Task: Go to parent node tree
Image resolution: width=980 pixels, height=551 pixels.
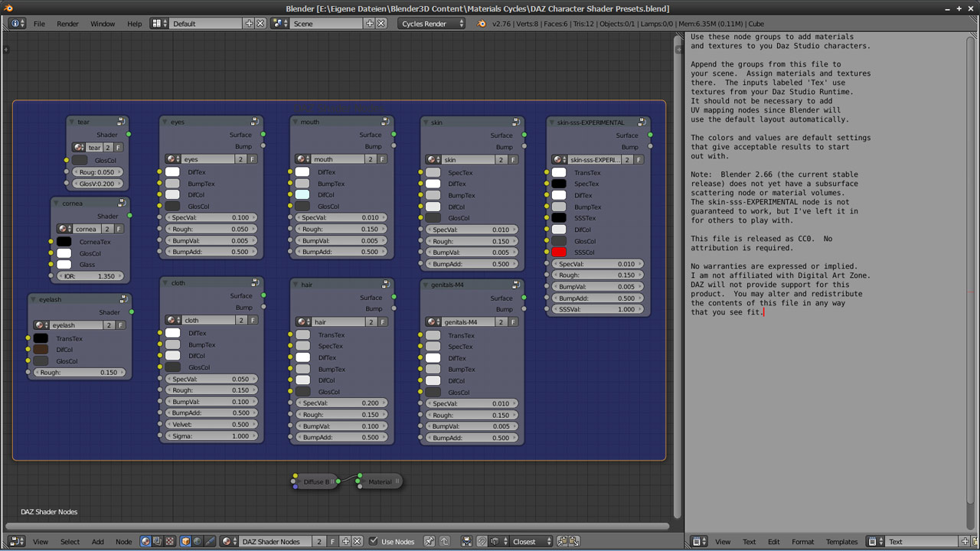Action: point(445,541)
